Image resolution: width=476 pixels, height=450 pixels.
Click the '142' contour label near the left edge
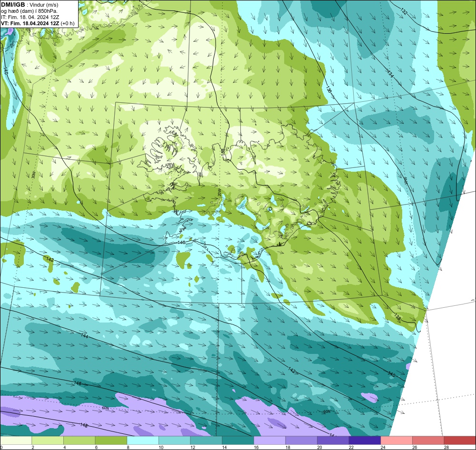point(50,259)
